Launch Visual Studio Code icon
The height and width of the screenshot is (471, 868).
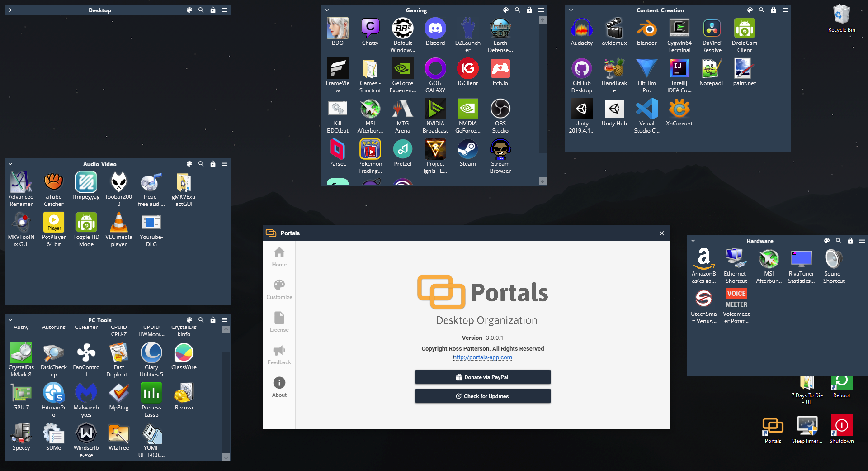646,116
